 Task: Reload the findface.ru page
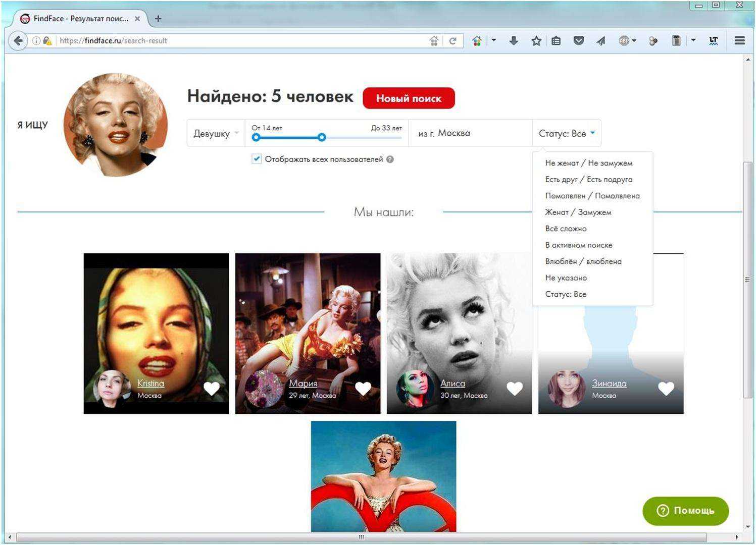452,41
